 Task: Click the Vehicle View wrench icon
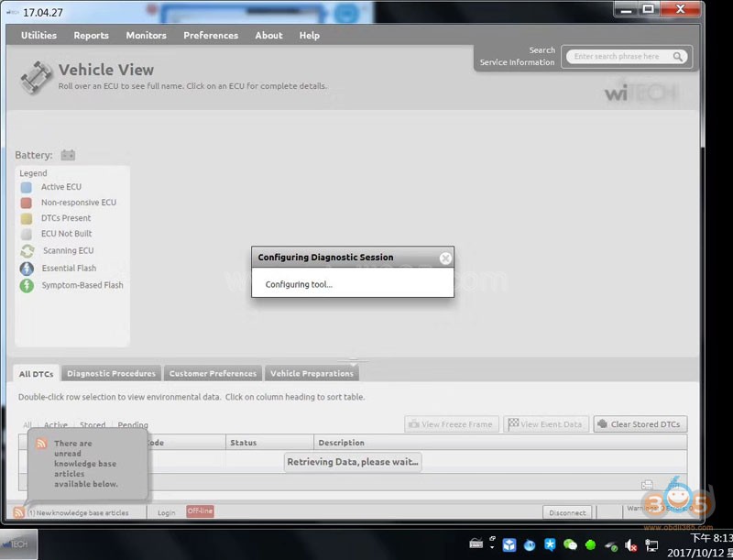[35, 78]
